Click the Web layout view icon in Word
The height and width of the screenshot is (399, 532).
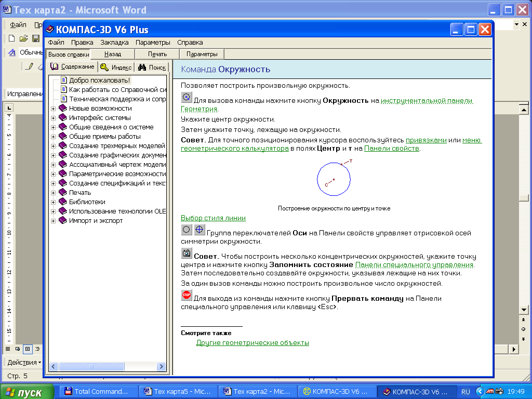18,349
